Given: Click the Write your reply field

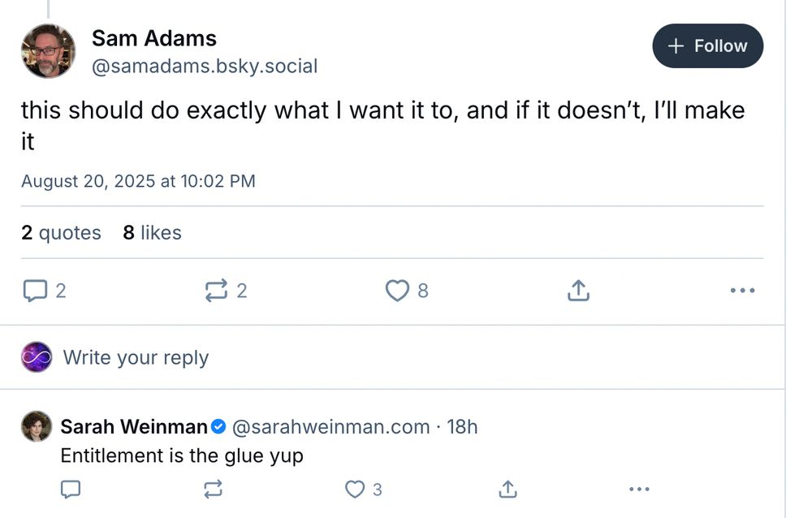Looking at the screenshot, I should (x=136, y=357).
